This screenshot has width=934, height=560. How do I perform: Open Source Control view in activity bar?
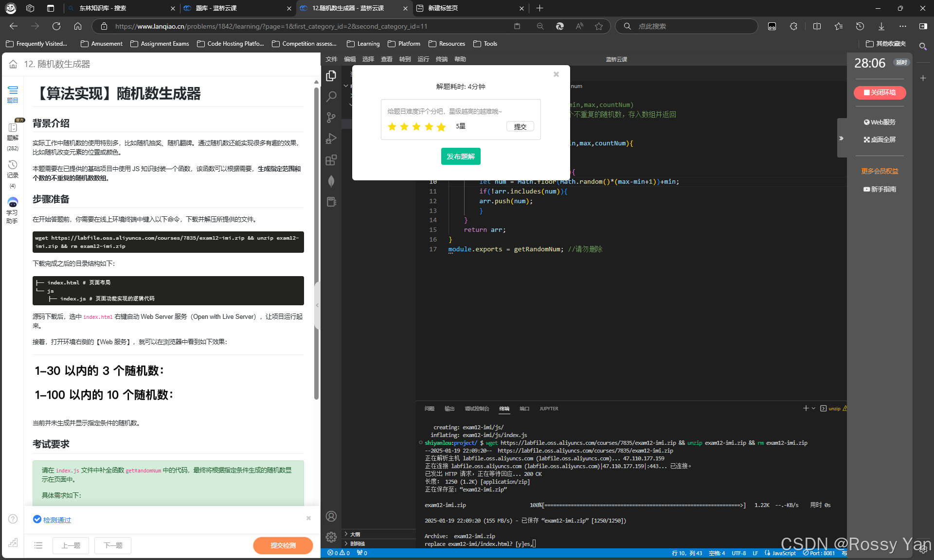tap(331, 118)
